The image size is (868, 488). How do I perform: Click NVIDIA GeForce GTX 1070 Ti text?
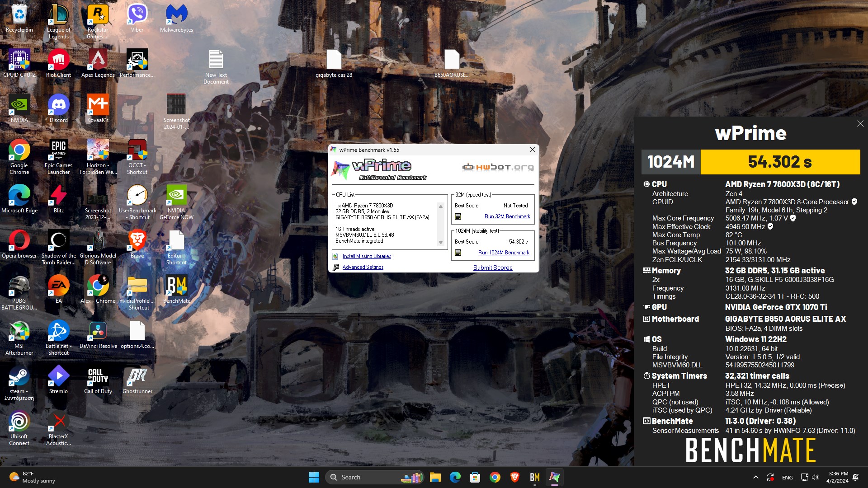tap(776, 307)
